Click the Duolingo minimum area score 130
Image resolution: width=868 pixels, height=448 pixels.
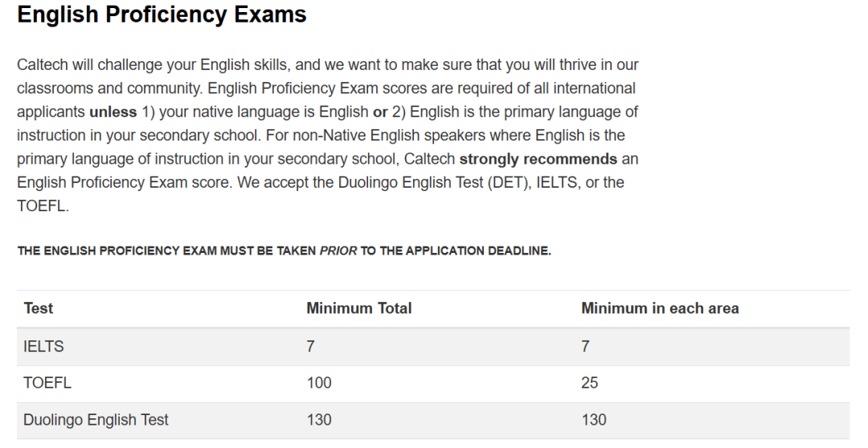594,420
